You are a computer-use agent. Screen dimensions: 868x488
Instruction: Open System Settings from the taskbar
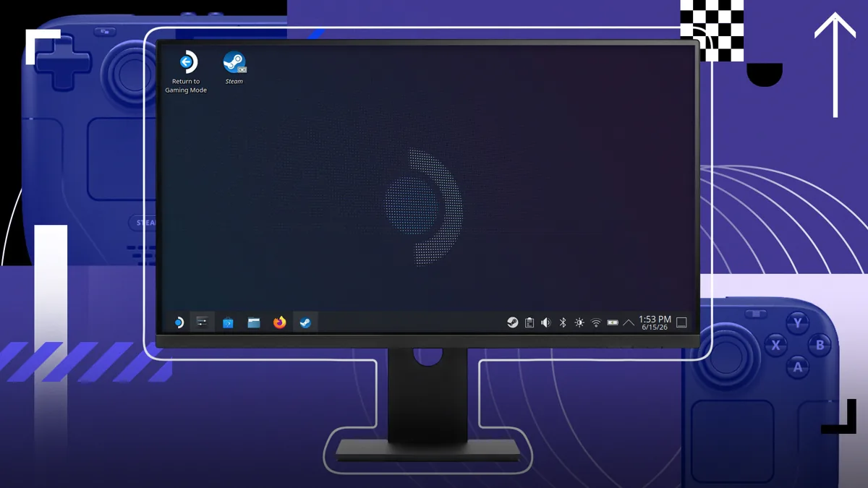point(202,322)
